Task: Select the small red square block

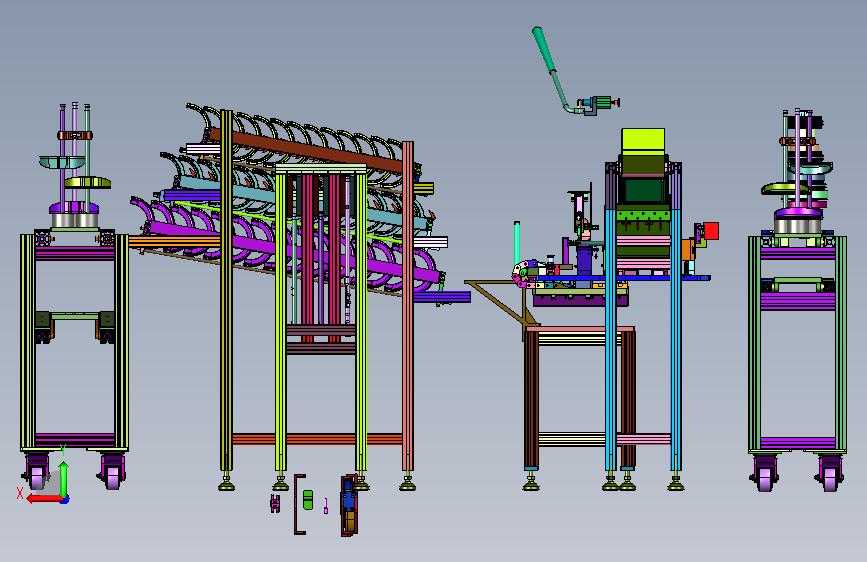Action: pos(711,231)
